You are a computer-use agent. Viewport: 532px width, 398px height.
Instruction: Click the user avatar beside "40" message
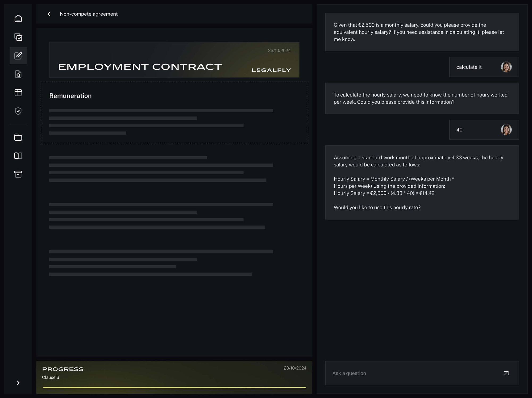506,130
